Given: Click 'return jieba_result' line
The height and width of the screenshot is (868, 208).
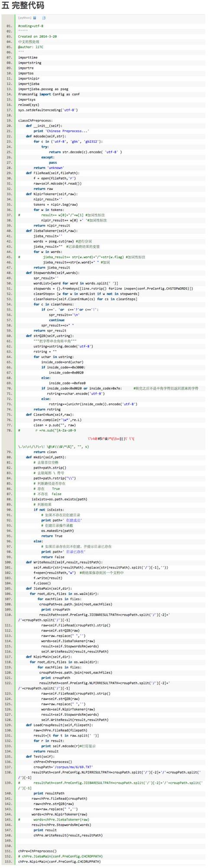Looking at the screenshot, I should click(52, 267).
